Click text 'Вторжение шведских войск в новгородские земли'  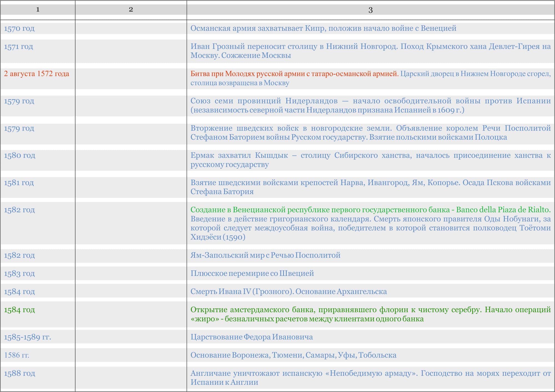pos(291,128)
